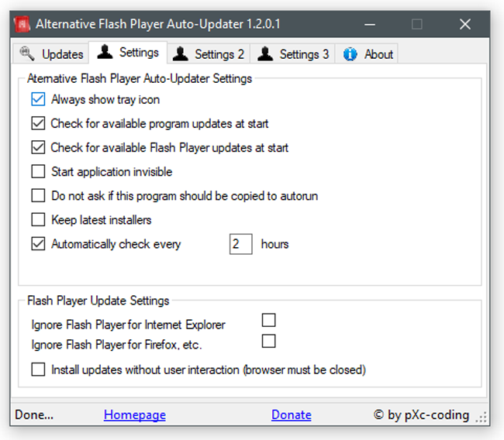Close the Auto-Updater window
The image size is (504, 440).
click(465, 24)
